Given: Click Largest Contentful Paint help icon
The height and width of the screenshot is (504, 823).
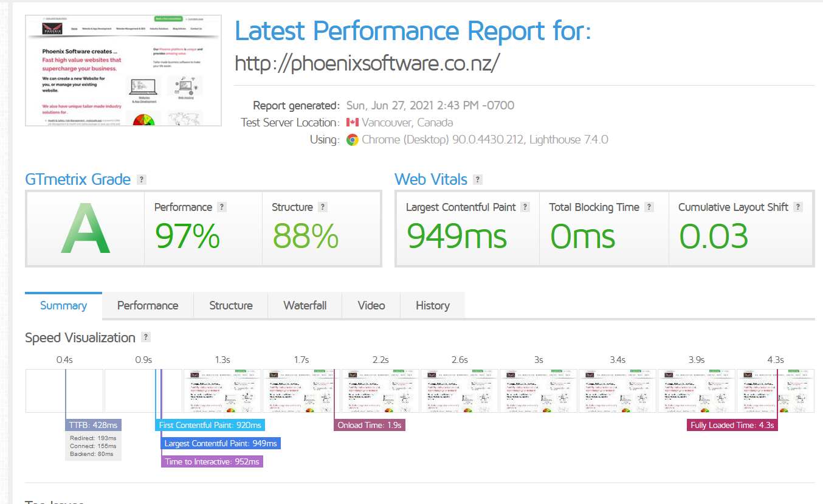Looking at the screenshot, I should (525, 207).
